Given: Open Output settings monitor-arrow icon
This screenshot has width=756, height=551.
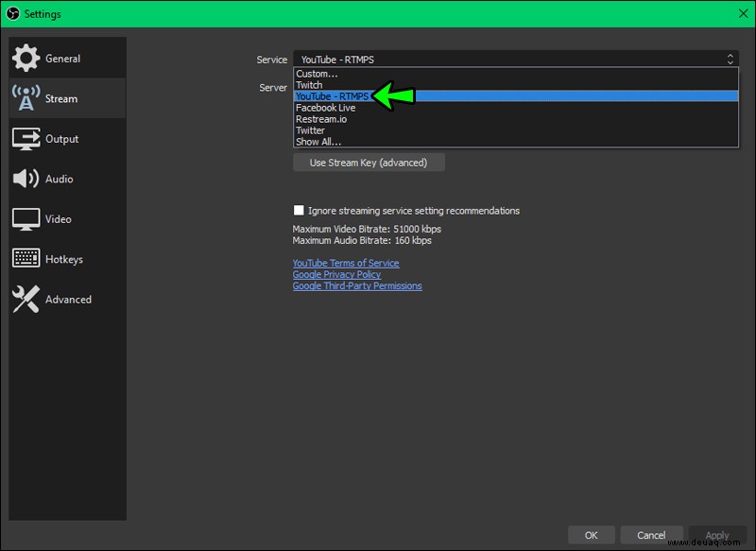Looking at the screenshot, I should (26, 139).
